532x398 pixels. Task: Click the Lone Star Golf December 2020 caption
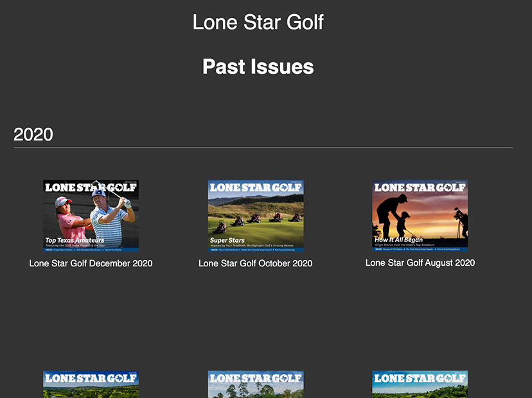[x=91, y=263]
